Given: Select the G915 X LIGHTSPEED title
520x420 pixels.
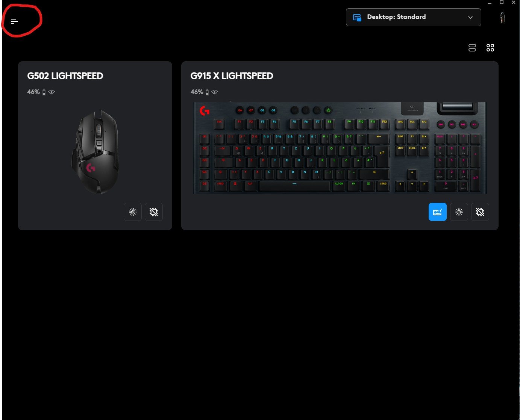Looking at the screenshot, I should (x=232, y=76).
